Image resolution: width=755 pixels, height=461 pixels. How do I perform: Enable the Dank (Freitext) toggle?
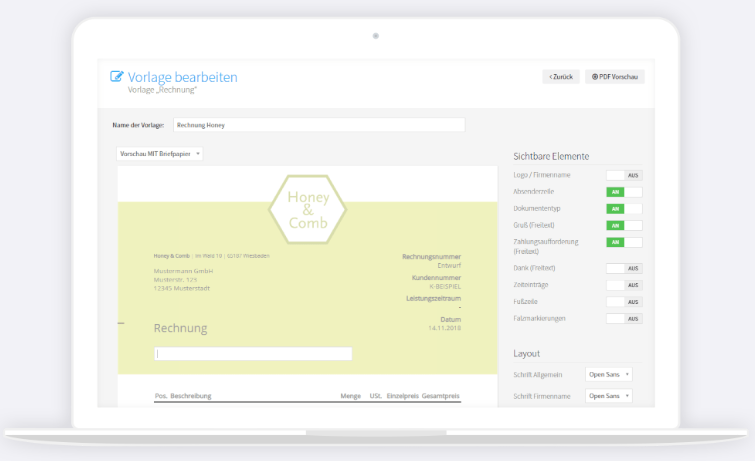pyautogui.click(x=624, y=268)
